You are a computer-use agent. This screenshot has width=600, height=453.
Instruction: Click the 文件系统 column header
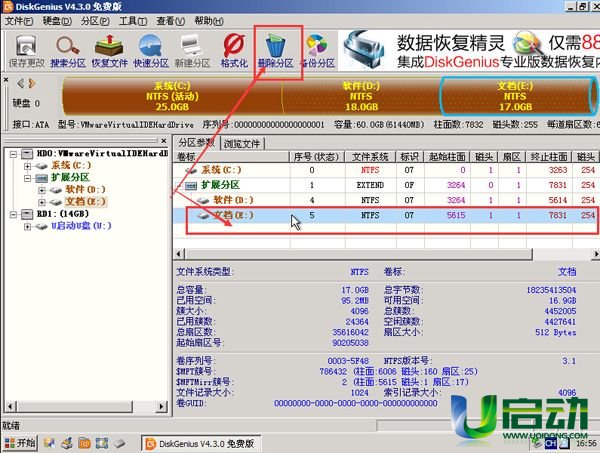point(370,156)
